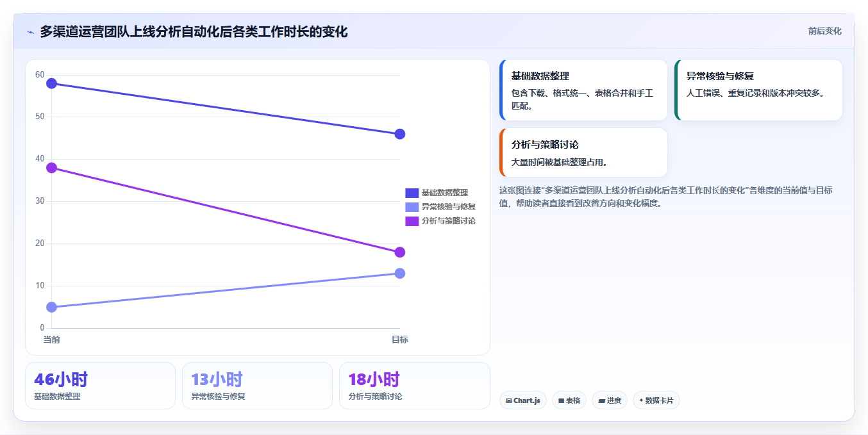Viewport: 868px width, 435px height.
Task: Click the text 人工错误、重复记录和版本冲突较多
Action: [756, 93]
